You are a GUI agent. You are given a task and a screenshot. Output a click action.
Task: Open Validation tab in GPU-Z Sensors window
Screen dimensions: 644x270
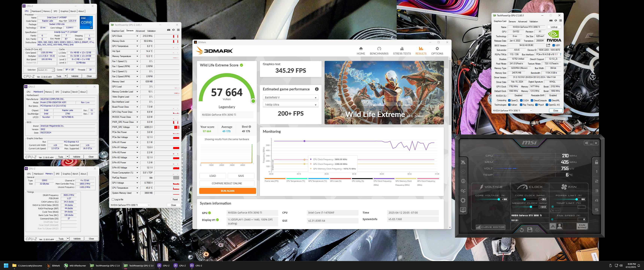point(151,31)
